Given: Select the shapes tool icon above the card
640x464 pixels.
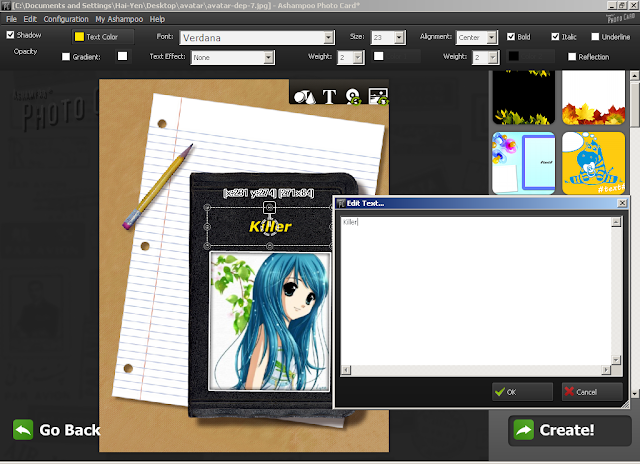Looking at the screenshot, I should pyautogui.click(x=304, y=97).
